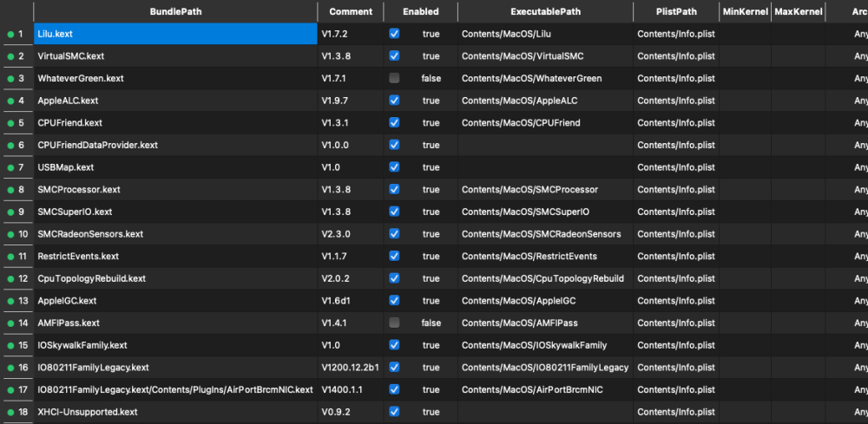Toggle the XHCI-Unsupported.kext checkbox

pos(394,412)
